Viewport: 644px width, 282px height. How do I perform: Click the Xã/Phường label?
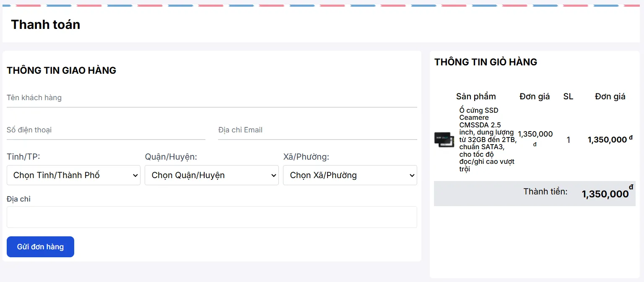tap(306, 157)
